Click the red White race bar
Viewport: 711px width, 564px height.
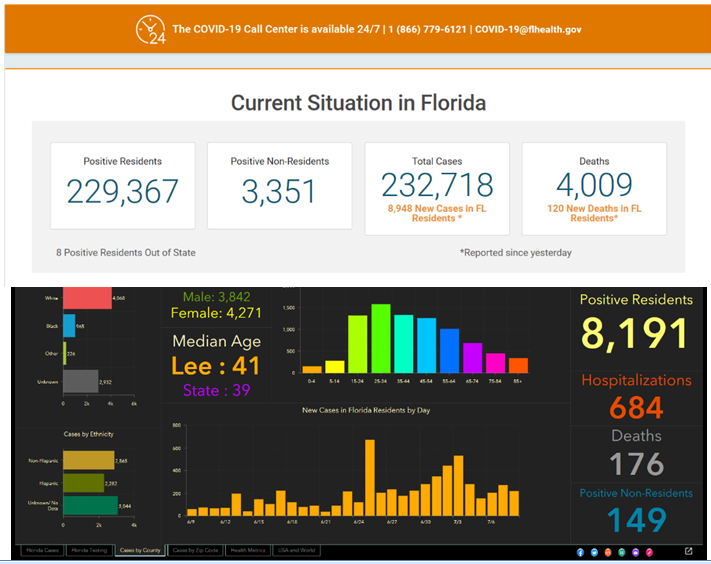(x=87, y=298)
